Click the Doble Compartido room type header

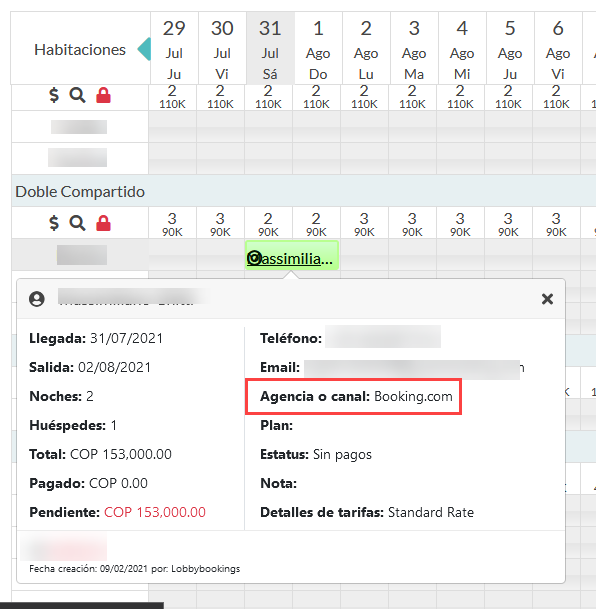80,191
